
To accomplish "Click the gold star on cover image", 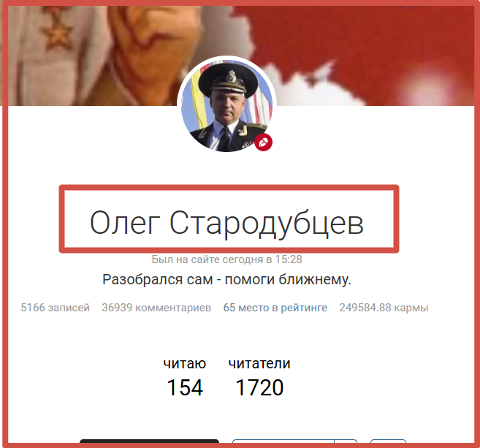I will [x=57, y=33].
